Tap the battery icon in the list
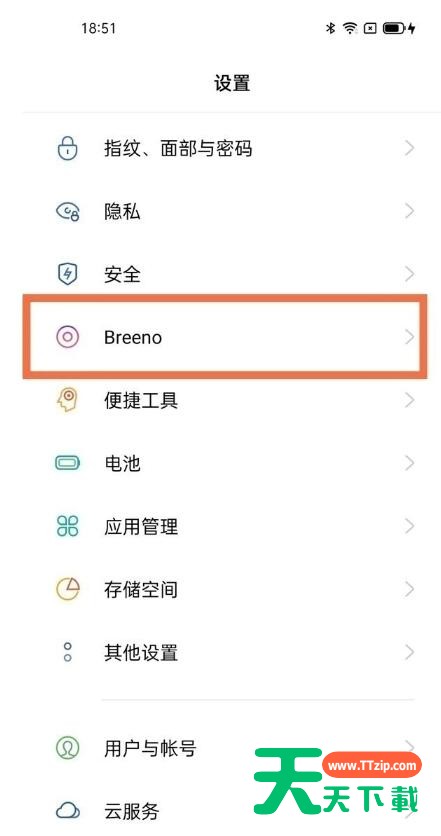441x836 pixels. coord(67,463)
